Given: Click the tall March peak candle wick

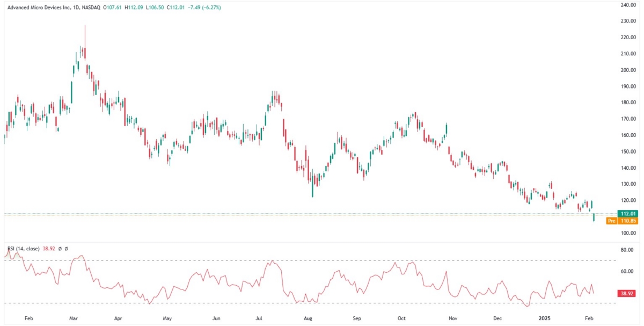Looking at the screenshot, I should point(85,35).
